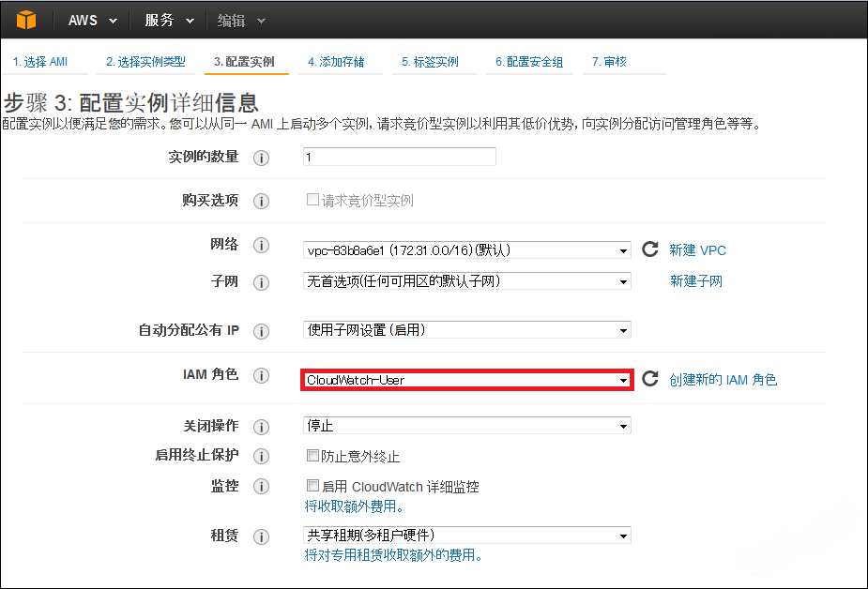Click info icon beside 购买选项

[x=262, y=201]
